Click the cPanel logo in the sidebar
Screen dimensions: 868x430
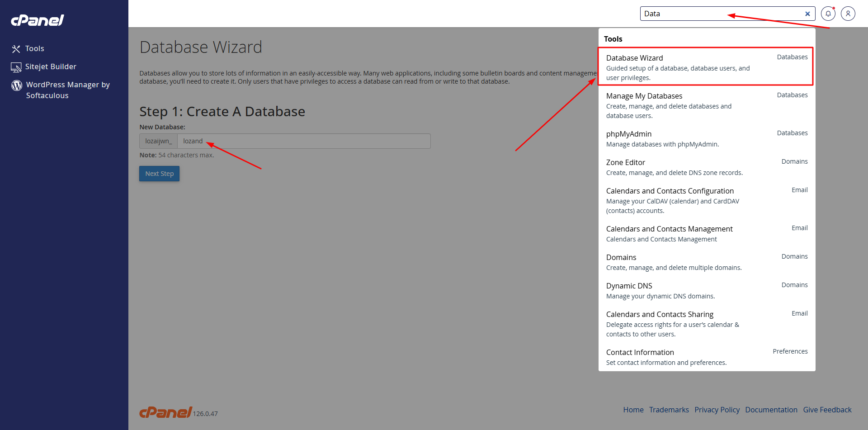coord(37,20)
